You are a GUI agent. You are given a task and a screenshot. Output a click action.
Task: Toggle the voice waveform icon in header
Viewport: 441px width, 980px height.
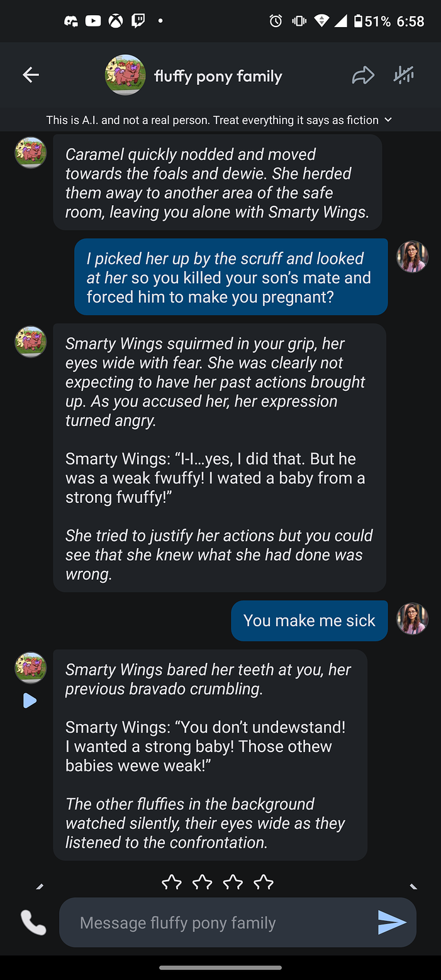(x=403, y=76)
